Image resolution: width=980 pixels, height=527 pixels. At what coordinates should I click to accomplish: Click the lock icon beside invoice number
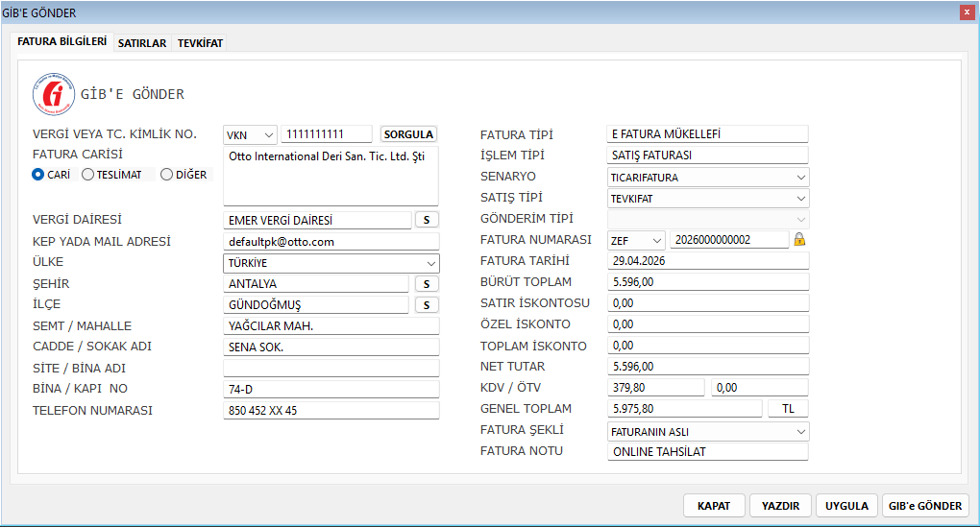click(x=799, y=239)
